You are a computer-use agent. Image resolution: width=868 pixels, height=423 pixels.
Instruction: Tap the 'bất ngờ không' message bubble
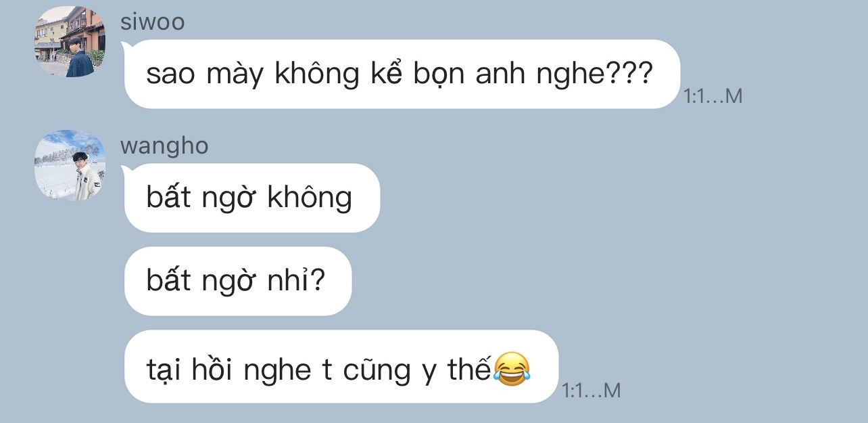tap(252, 198)
